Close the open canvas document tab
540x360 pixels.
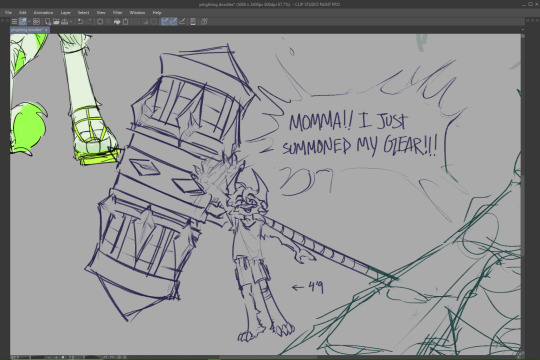[46, 30]
